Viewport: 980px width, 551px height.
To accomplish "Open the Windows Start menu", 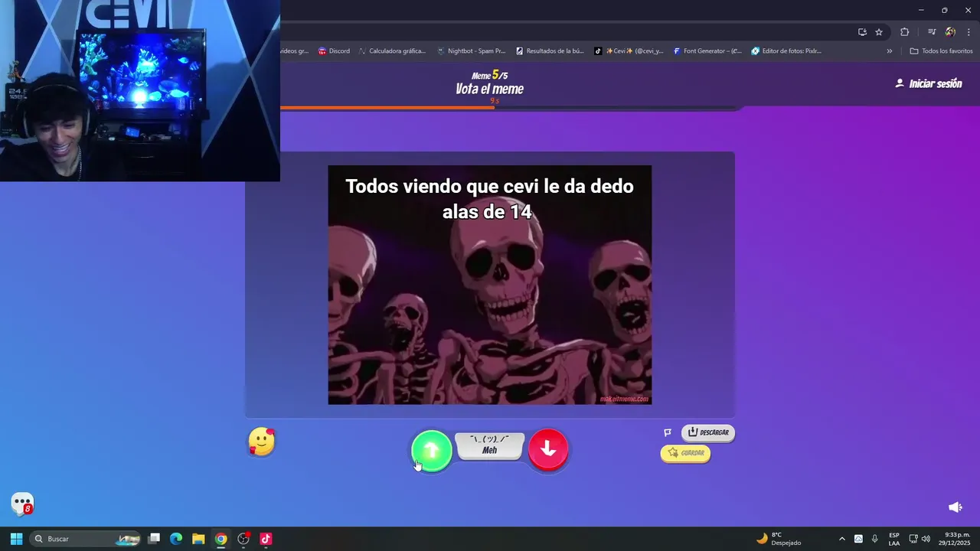I will pyautogui.click(x=16, y=539).
